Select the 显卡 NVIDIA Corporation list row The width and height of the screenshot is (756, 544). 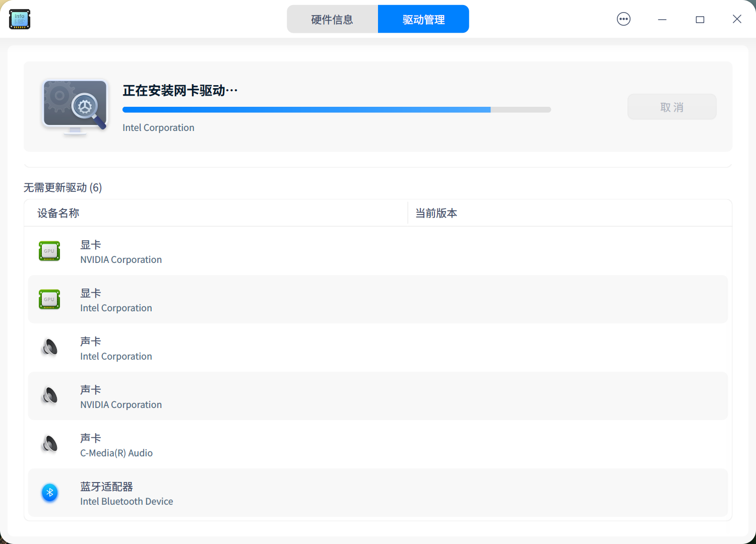pyautogui.click(x=378, y=252)
